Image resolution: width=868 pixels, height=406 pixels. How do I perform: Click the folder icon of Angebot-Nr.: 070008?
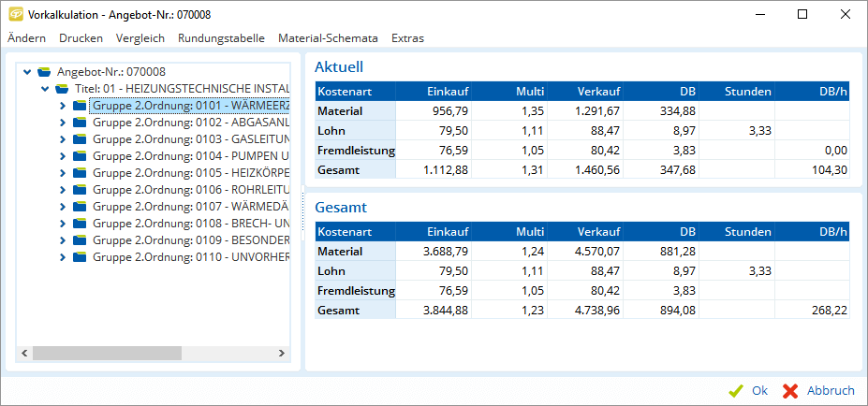click(44, 72)
